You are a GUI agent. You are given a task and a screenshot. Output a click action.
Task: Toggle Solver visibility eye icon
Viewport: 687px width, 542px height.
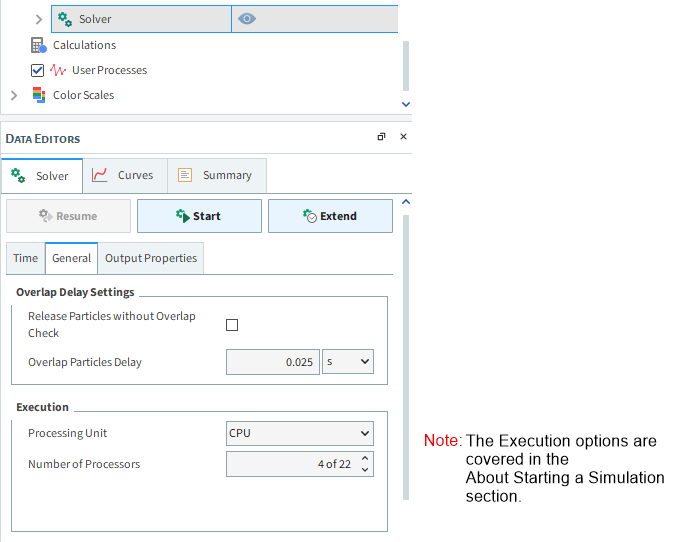point(247,19)
